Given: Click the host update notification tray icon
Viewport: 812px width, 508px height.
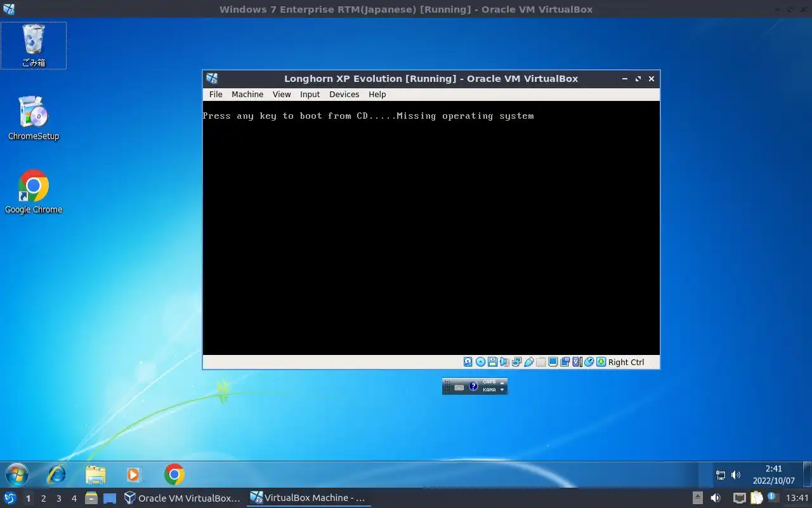Looking at the screenshot, I should click(773, 497).
